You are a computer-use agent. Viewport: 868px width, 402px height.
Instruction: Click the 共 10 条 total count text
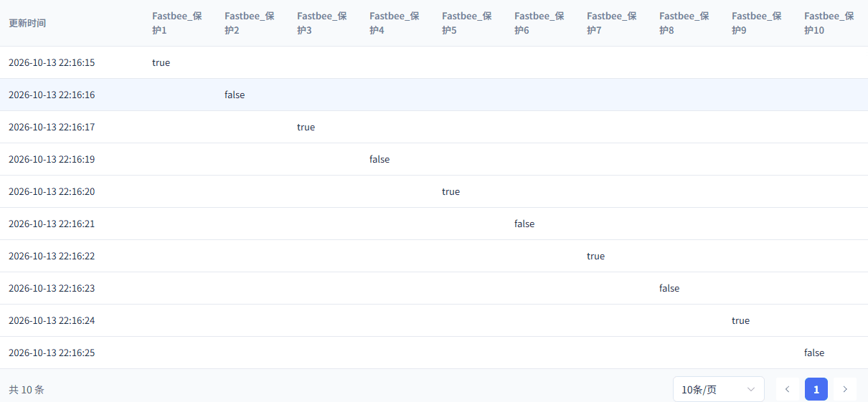(x=27, y=390)
